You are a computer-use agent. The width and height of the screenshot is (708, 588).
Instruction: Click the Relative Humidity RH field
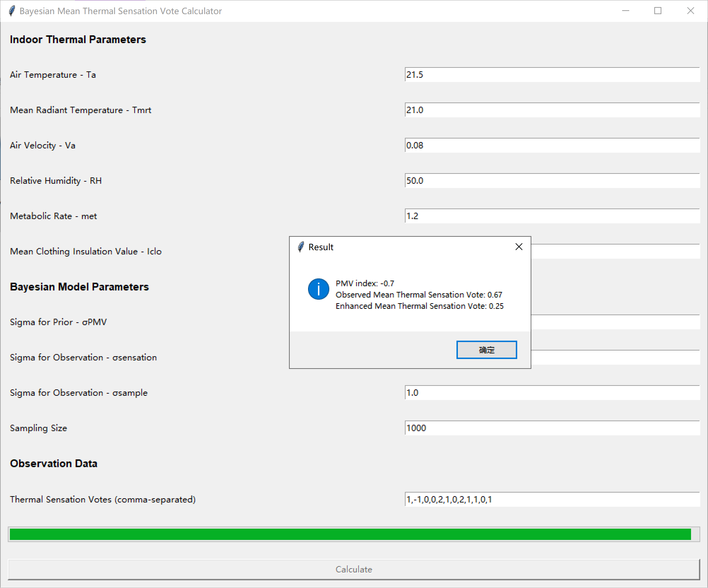coord(552,181)
